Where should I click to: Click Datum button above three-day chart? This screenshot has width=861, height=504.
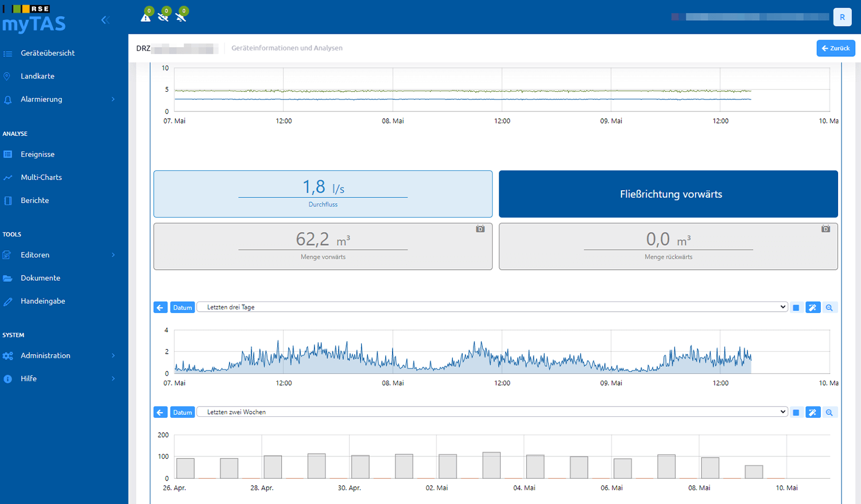click(183, 308)
